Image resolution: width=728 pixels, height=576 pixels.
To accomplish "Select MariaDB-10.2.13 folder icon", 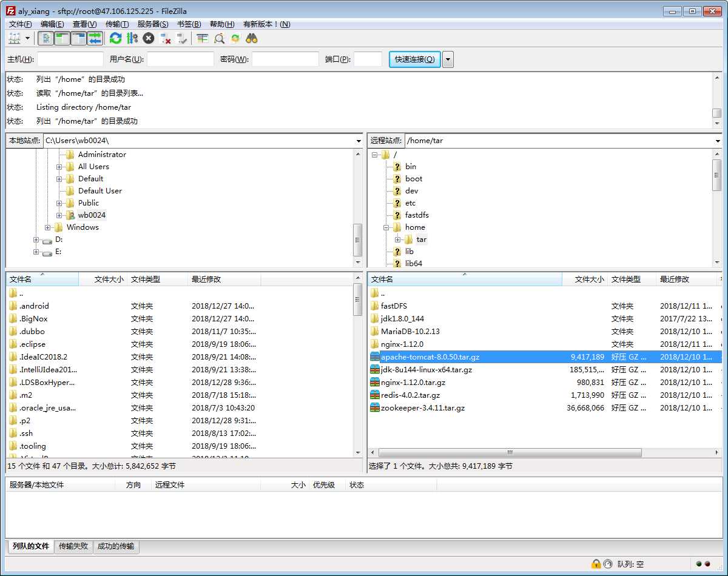I will tap(375, 332).
